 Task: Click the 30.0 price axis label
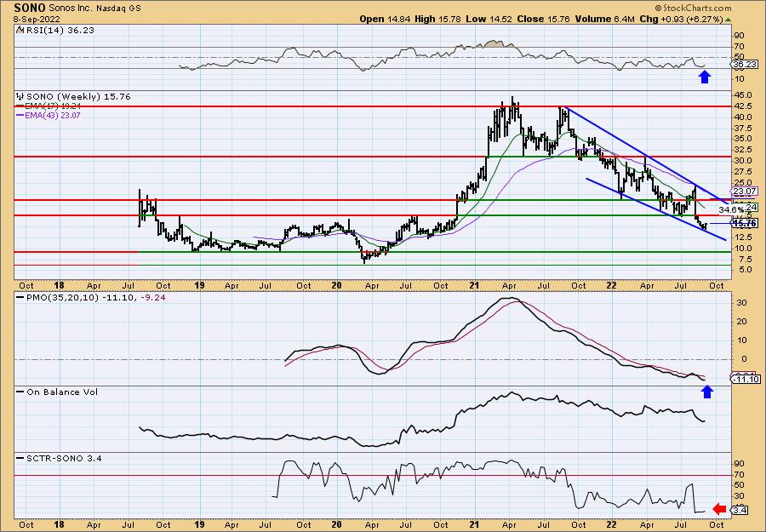[743, 161]
